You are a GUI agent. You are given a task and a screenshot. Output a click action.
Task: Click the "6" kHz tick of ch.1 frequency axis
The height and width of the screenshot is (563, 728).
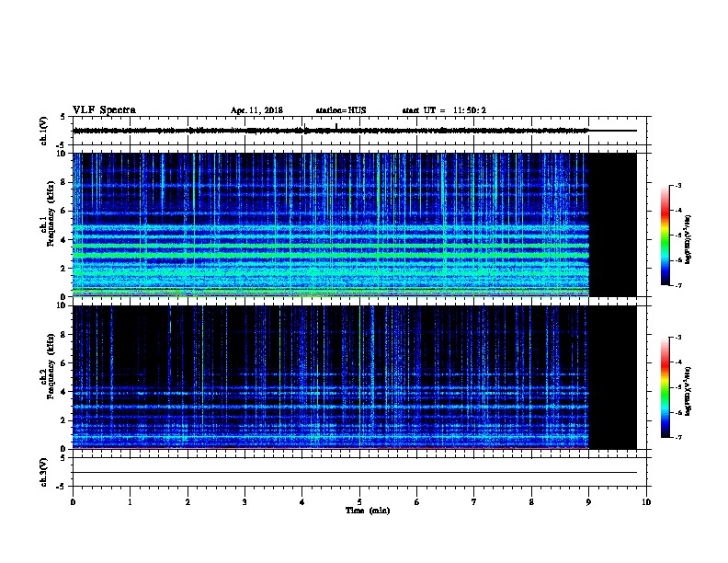click(65, 211)
